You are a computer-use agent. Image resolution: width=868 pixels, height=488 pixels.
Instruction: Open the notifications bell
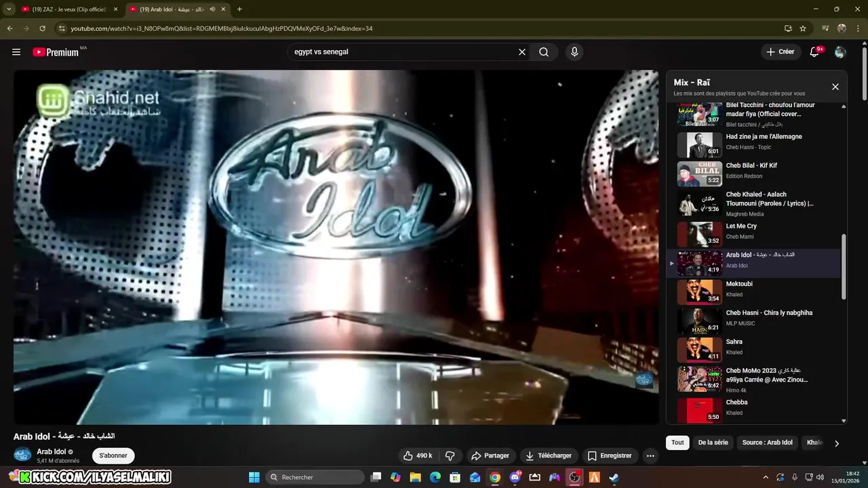(815, 52)
